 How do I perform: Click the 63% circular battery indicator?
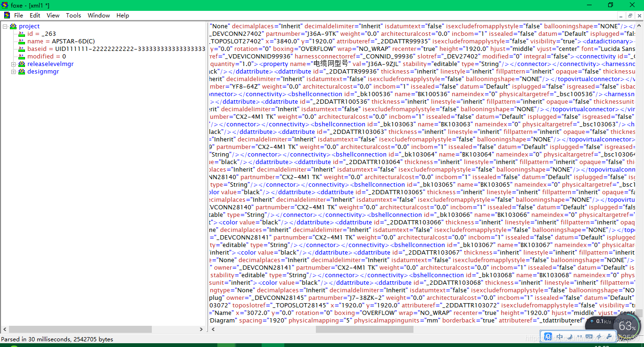click(x=627, y=326)
